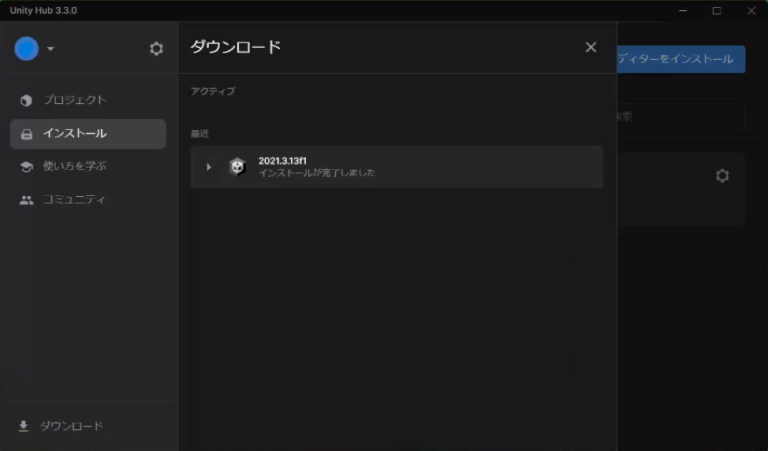Click the blue account avatar icon
This screenshot has height=451, width=768.
point(27,48)
